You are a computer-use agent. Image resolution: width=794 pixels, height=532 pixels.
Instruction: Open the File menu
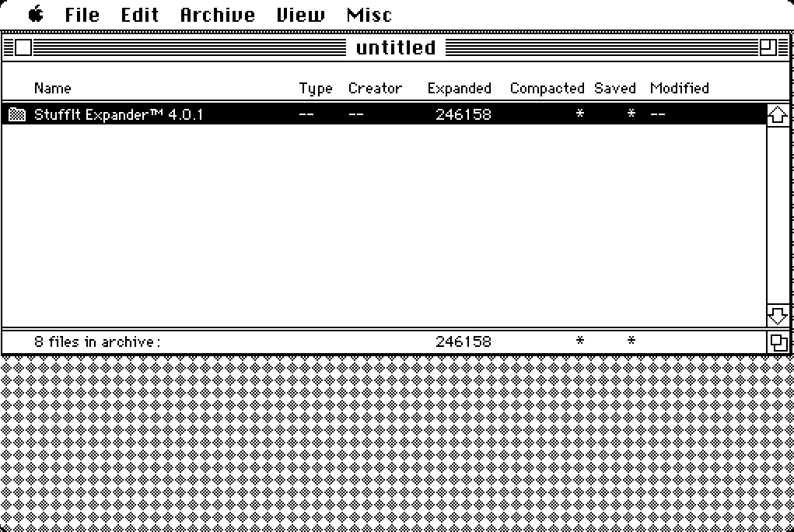tap(81, 14)
